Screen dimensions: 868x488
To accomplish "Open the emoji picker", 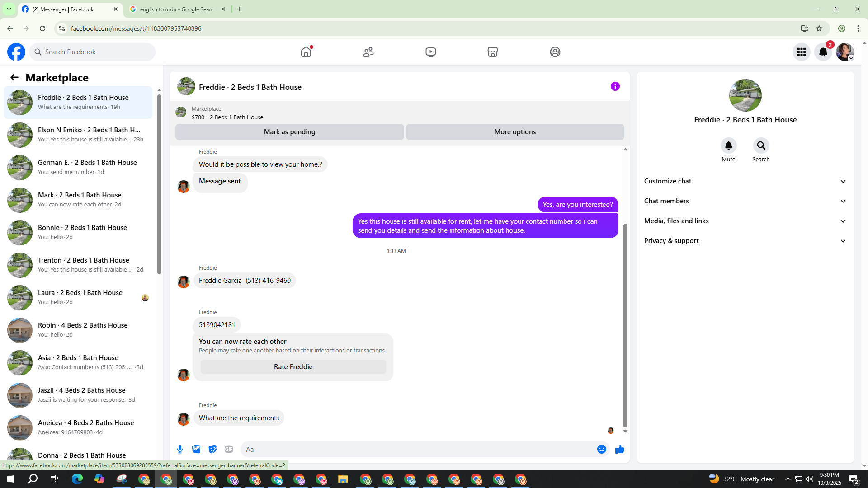I will point(602,449).
